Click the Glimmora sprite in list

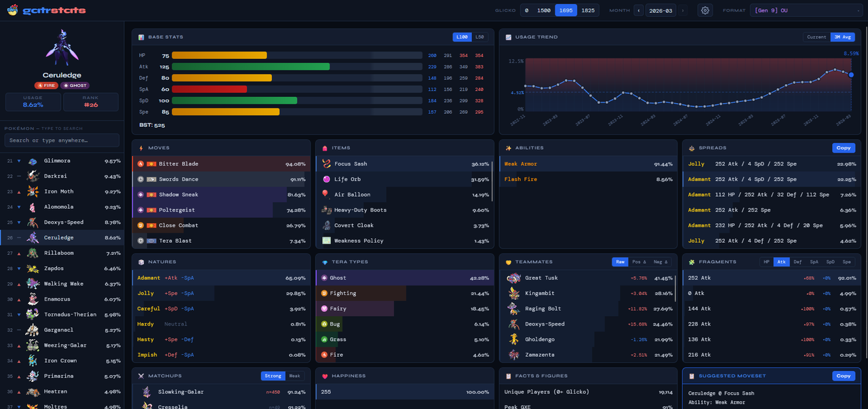pyautogui.click(x=33, y=161)
